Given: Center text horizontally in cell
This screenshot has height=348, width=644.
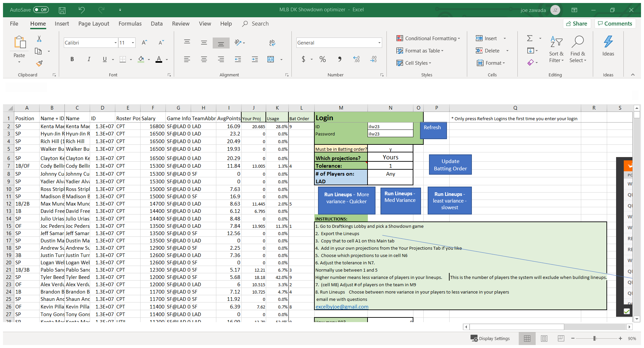Looking at the screenshot, I should coord(204,59).
